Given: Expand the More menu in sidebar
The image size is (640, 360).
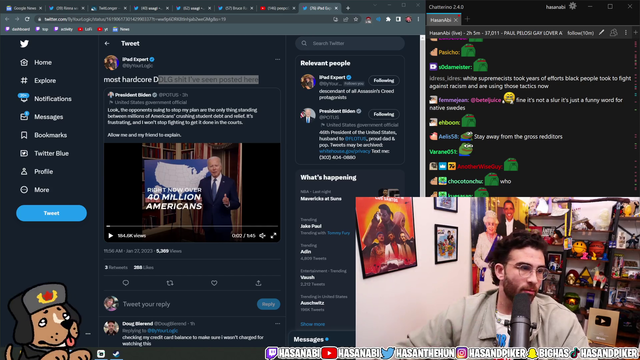Looking at the screenshot, I should (x=35, y=190).
